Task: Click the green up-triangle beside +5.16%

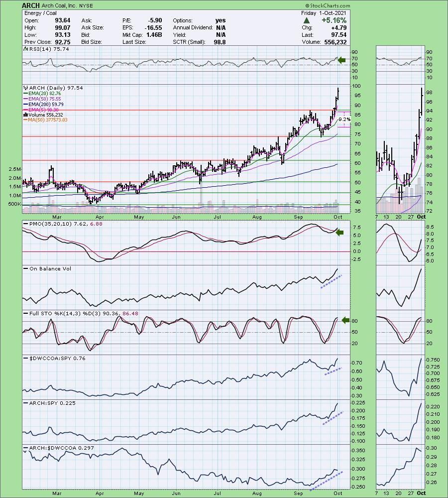Action: coord(307,20)
